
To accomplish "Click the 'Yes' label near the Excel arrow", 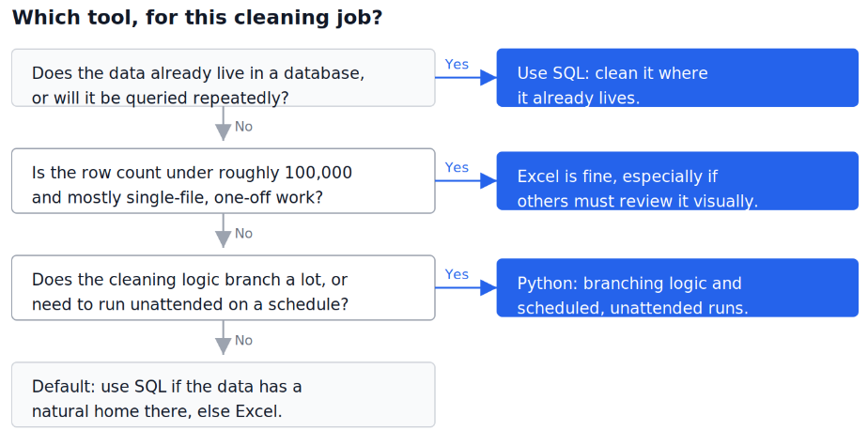I will click(457, 167).
